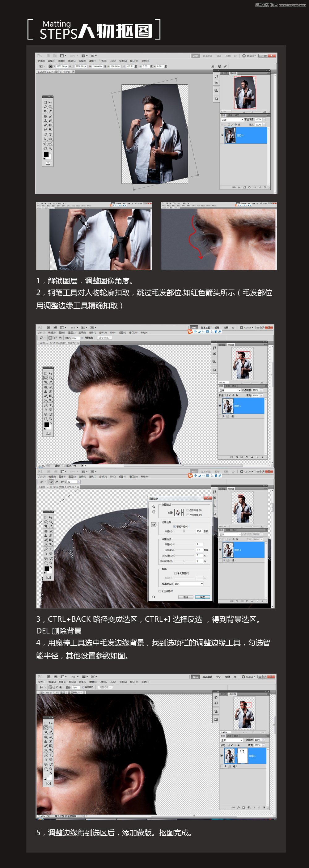Viewport: 309px width, 868px height.
Task: Expand the 组 1 group in the 70.5% document Layers panel
Action: click(226, 766)
